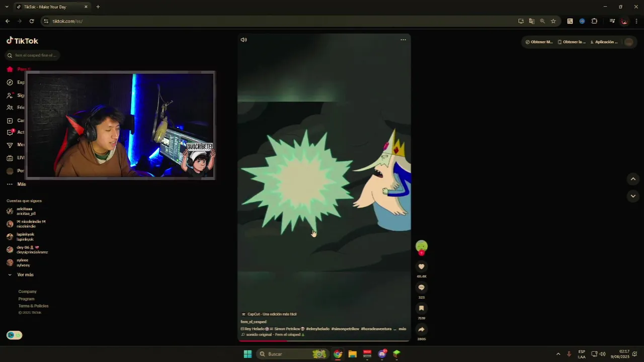Click the browser back arrow
This screenshot has height=362, width=644.
7,21
